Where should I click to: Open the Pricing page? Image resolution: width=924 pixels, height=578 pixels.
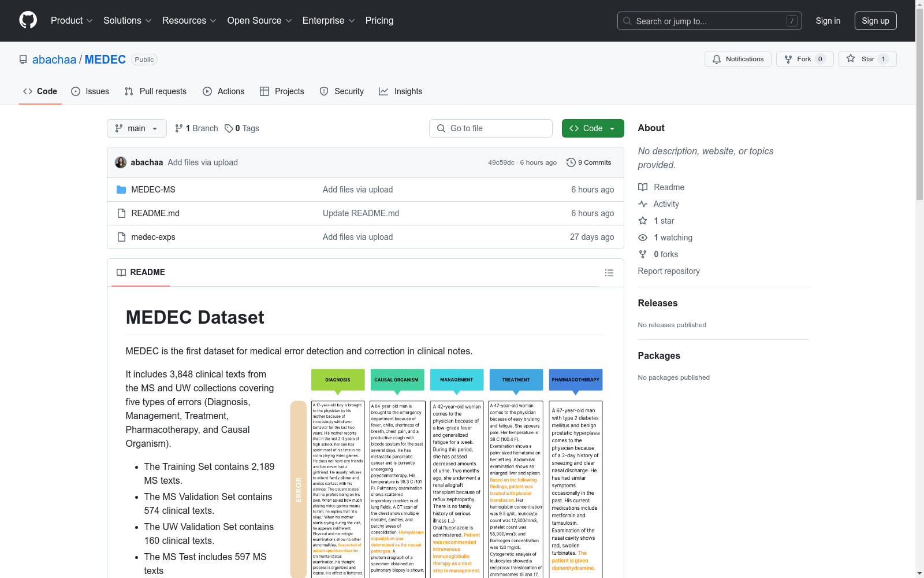click(x=379, y=21)
